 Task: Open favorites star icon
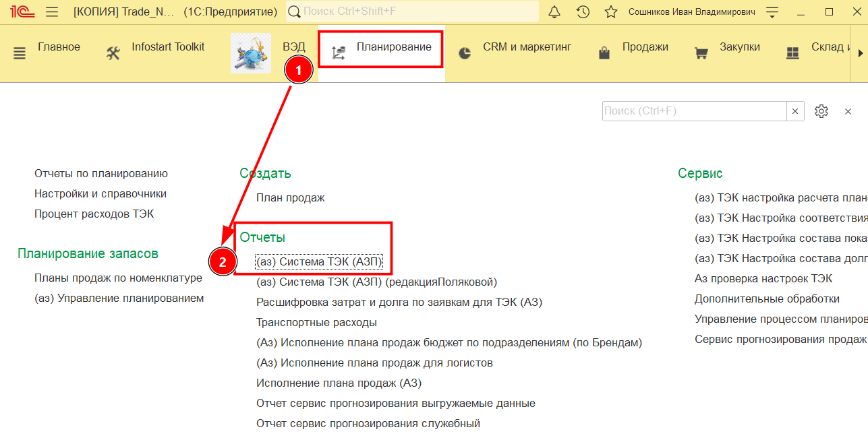coord(611,12)
